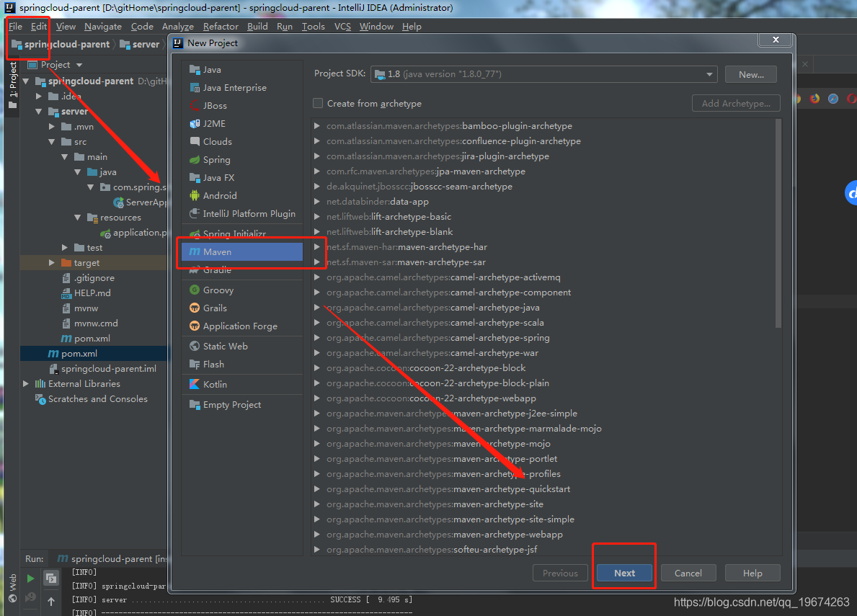Collapse server module in project tree
This screenshot has height=616, width=857.
click(x=39, y=112)
